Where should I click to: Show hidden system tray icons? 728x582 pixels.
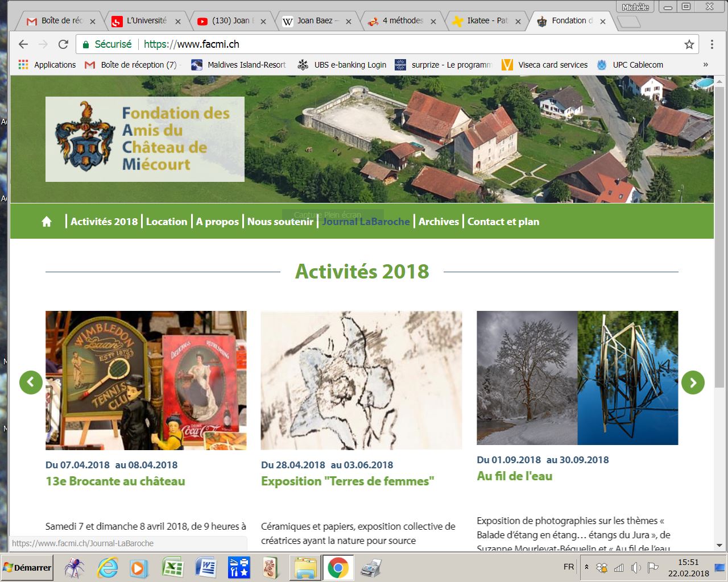(586, 567)
